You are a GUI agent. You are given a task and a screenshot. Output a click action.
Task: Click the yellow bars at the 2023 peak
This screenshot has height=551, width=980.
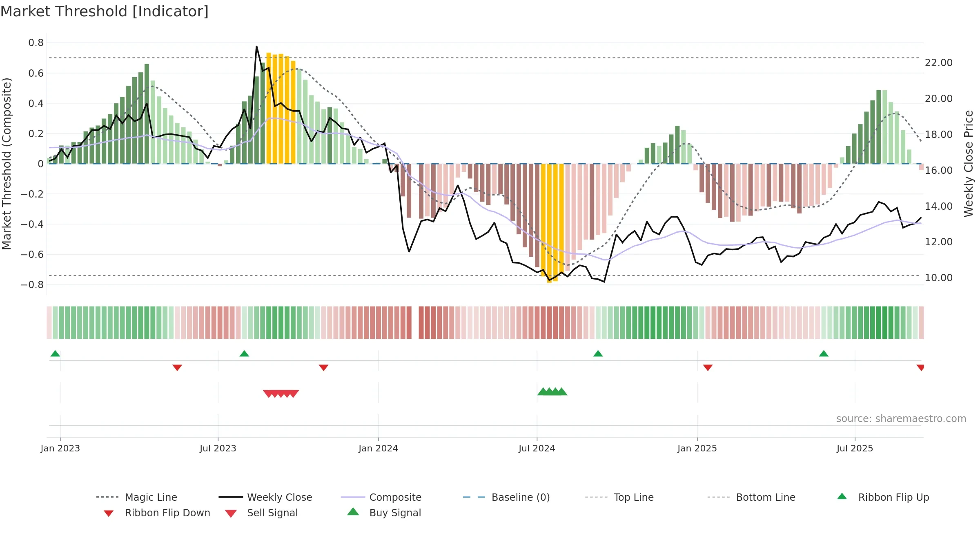point(281,109)
